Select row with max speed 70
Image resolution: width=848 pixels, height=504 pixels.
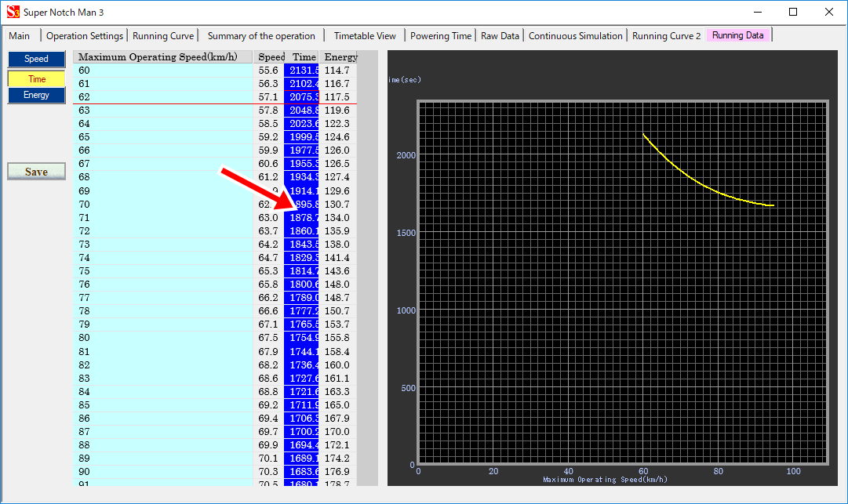[215, 205]
